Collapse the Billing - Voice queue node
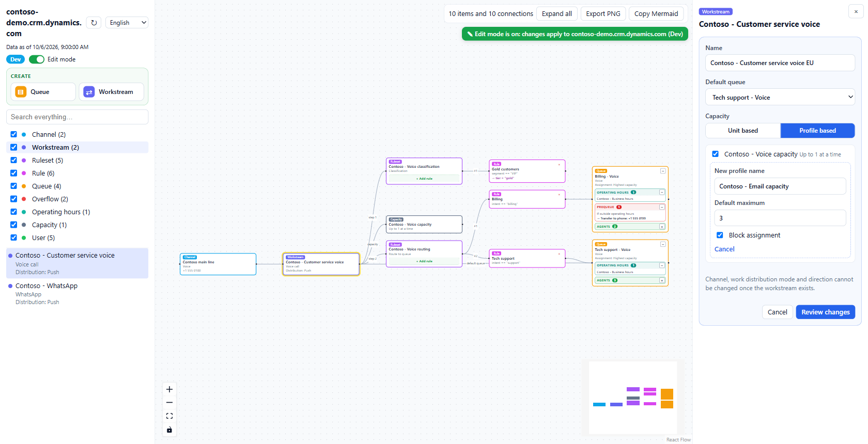The width and height of the screenshot is (868, 444). [663, 171]
